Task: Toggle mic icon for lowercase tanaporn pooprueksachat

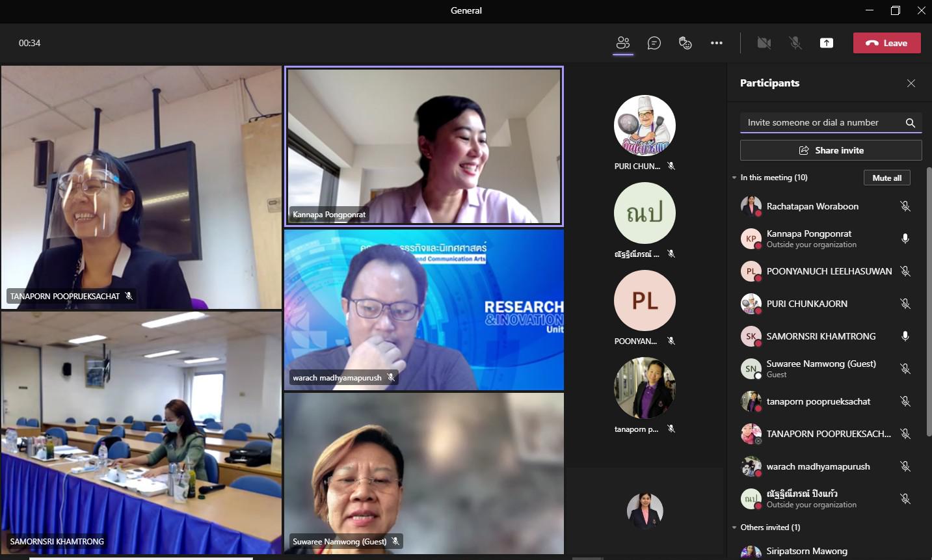Action: (x=905, y=401)
